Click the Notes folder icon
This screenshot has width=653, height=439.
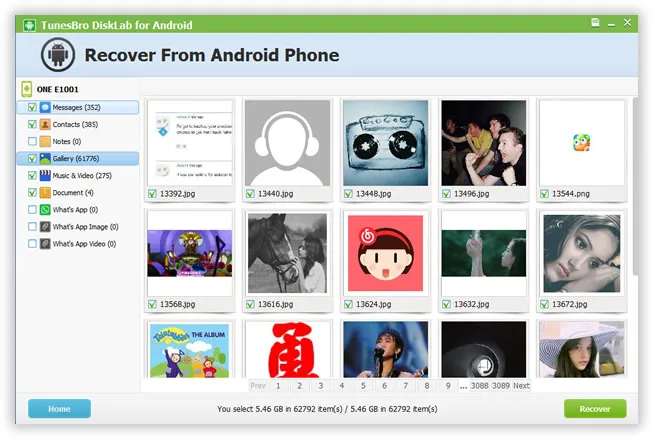[45, 141]
